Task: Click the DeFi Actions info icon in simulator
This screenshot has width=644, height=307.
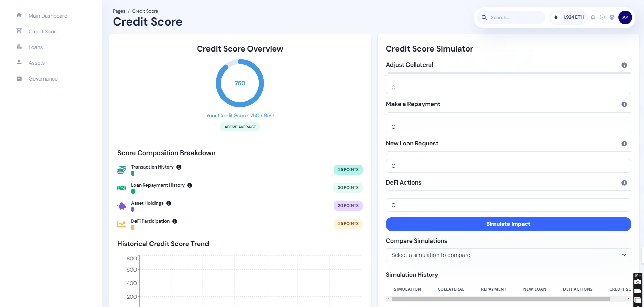Action: tap(624, 182)
